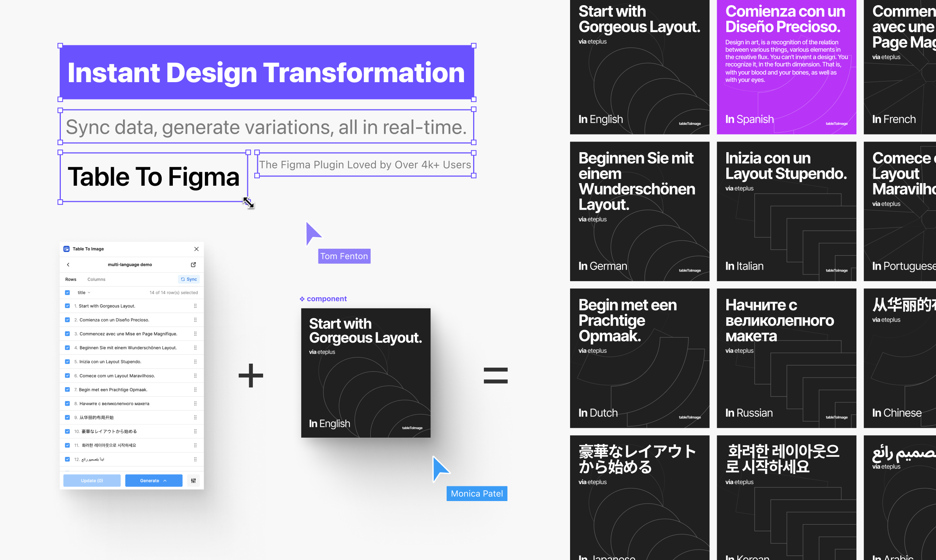936x560 pixels.
Task: Uncheck row 4 Beginnen Sie mit einem
Action: pos(67,348)
